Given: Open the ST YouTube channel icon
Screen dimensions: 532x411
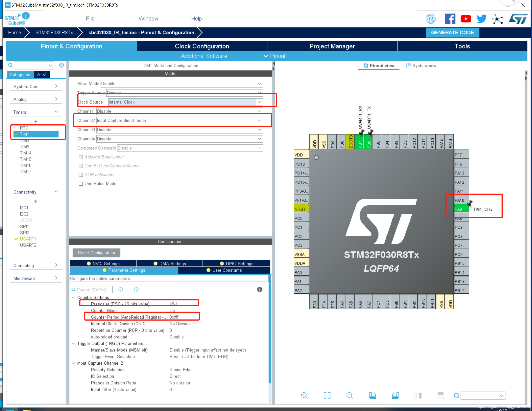Looking at the screenshot, I should click(x=466, y=19).
